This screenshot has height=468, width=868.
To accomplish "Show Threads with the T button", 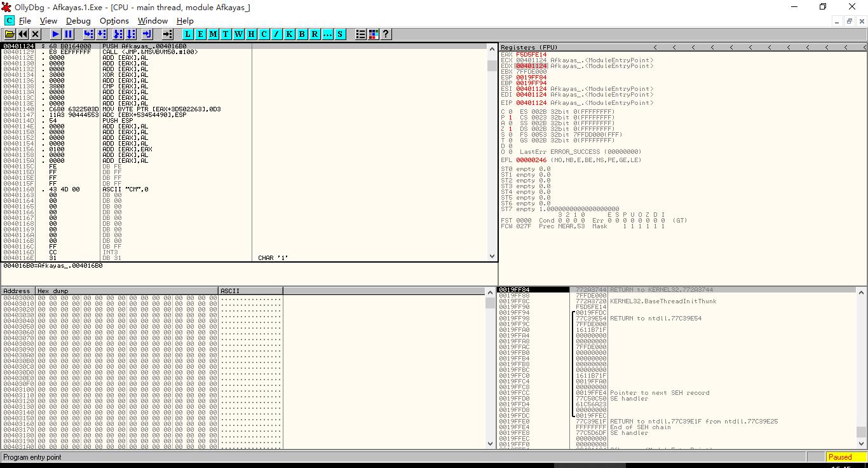I will [226, 34].
